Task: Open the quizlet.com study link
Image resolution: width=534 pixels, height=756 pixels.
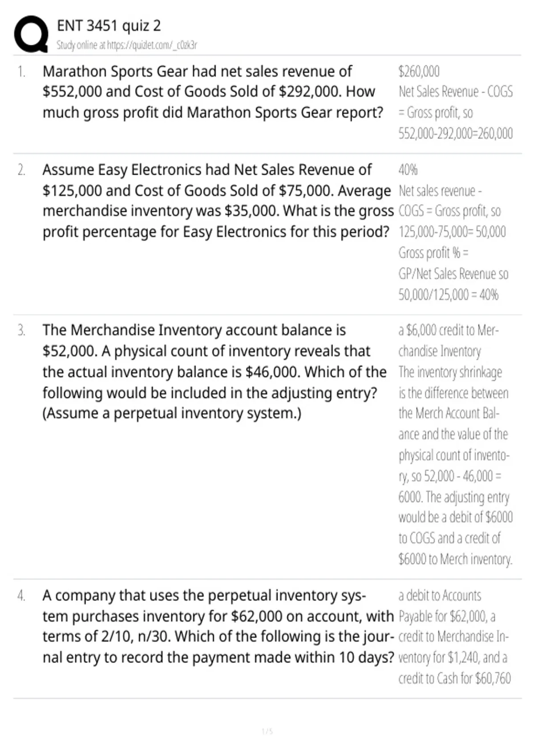Action: coord(152,45)
